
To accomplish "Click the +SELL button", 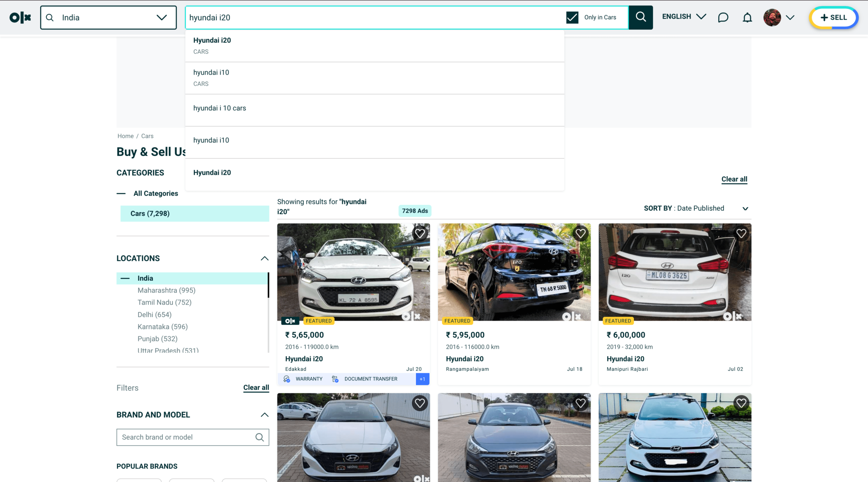I will point(833,18).
